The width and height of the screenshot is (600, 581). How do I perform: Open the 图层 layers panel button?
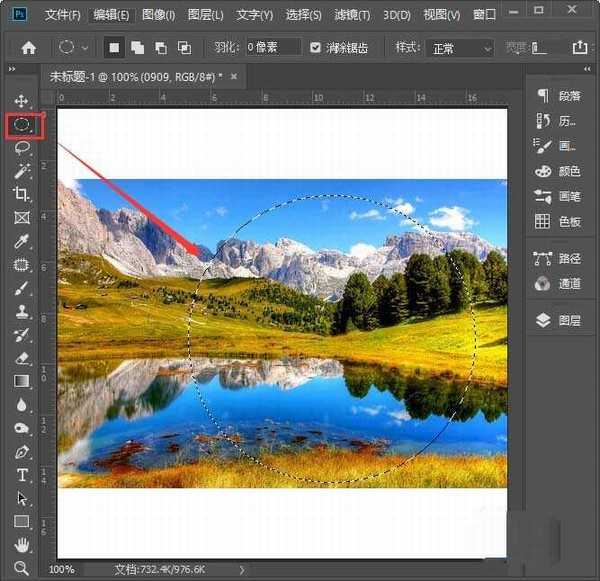pyautogui.click(x=558, y=321)
